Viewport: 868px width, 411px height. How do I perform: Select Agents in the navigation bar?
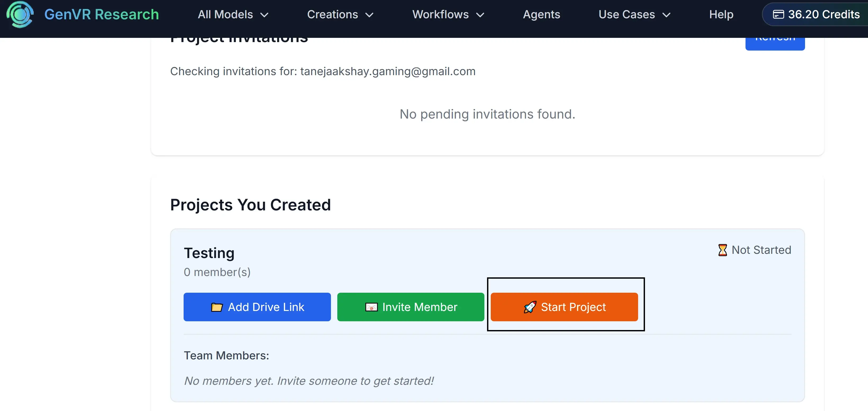point(541,14)
